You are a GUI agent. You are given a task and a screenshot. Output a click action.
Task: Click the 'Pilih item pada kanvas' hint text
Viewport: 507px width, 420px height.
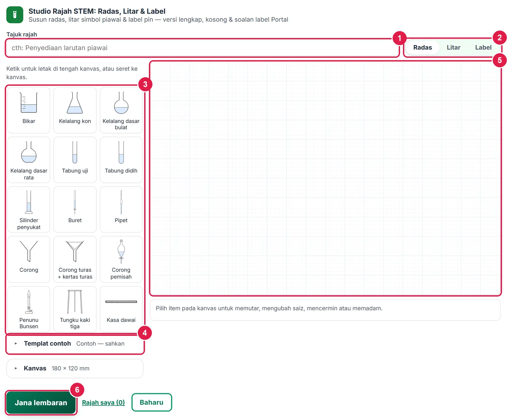click(x=269, y=308)
